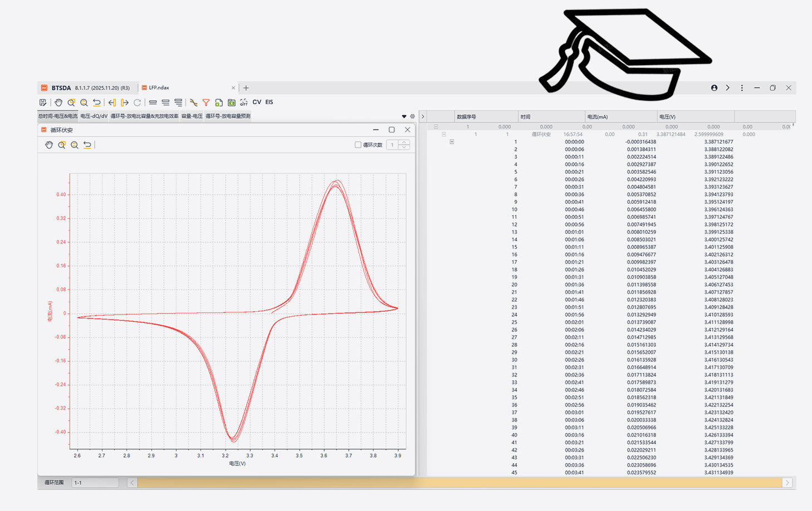812x511 pixels.
Task: Click the curve smoothing icon in toolbar
Action: click(193, 102)
